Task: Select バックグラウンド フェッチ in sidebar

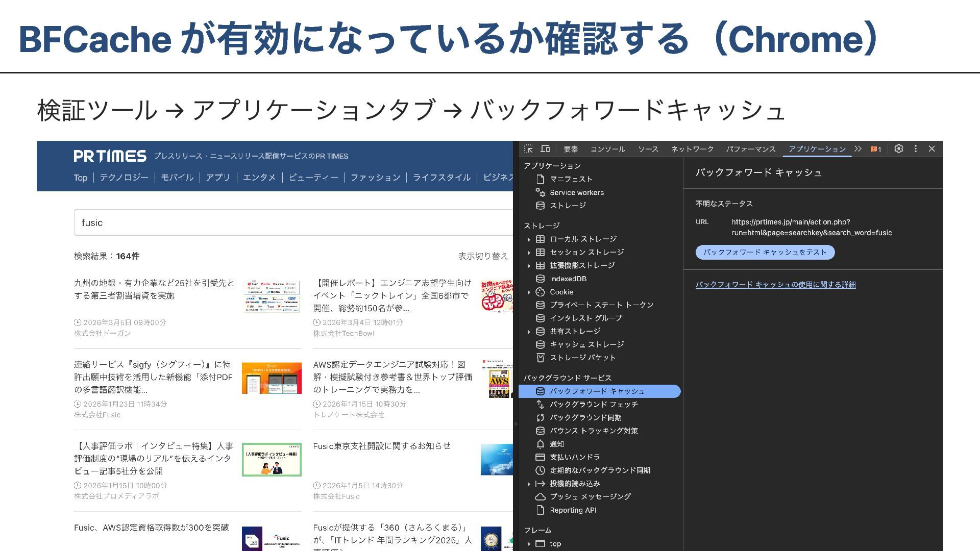Action: tap(594, 404)
